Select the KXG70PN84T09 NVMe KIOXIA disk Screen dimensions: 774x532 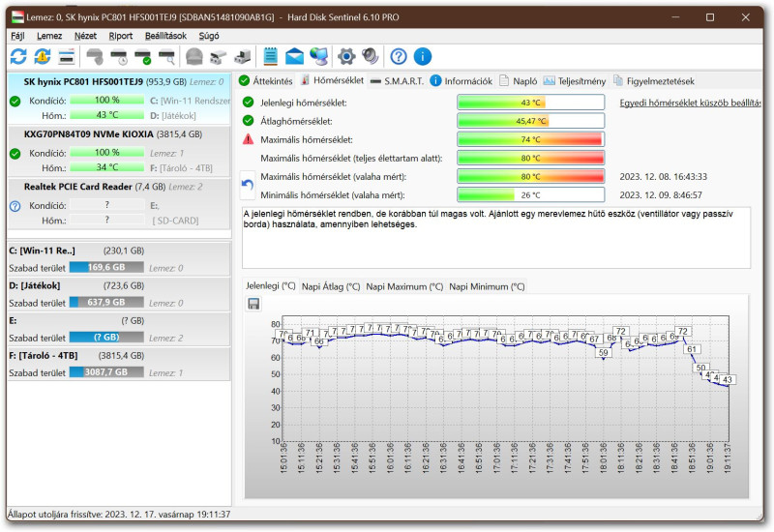pos(119,151)
